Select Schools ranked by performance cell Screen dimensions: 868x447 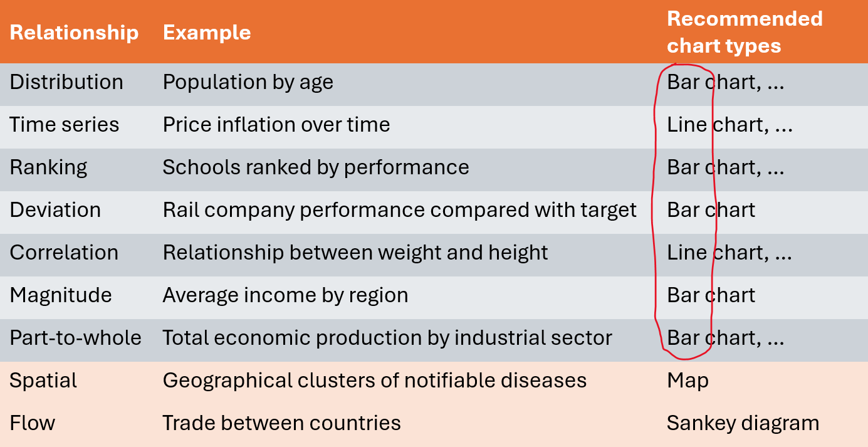tap(316, 167)
